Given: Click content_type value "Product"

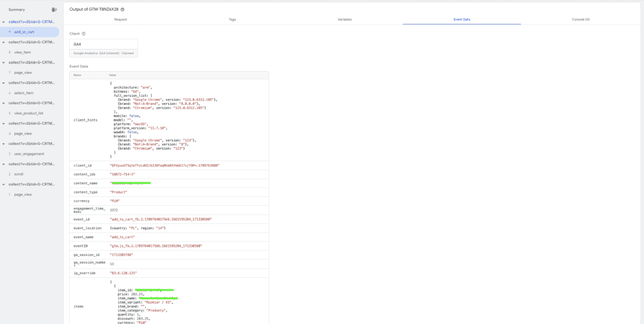Looking at the screenshot, I should pos(119,192).
